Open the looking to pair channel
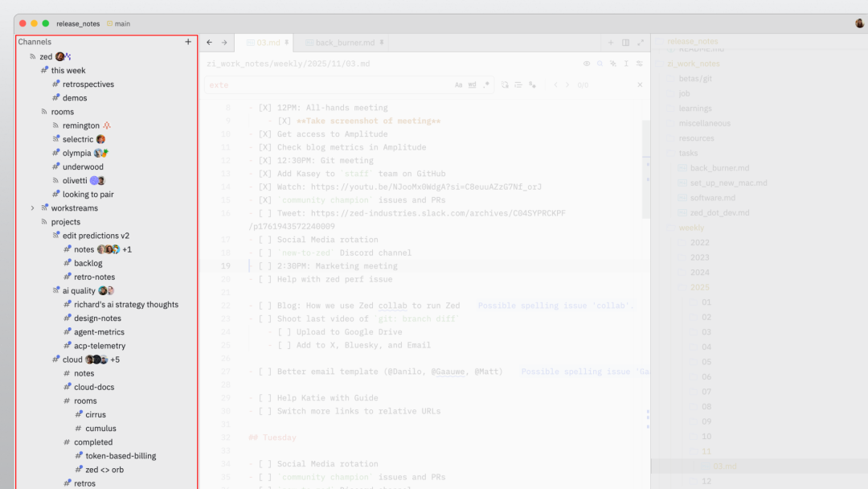This screenshot has height=489, width=868. (x=88, y=195)
